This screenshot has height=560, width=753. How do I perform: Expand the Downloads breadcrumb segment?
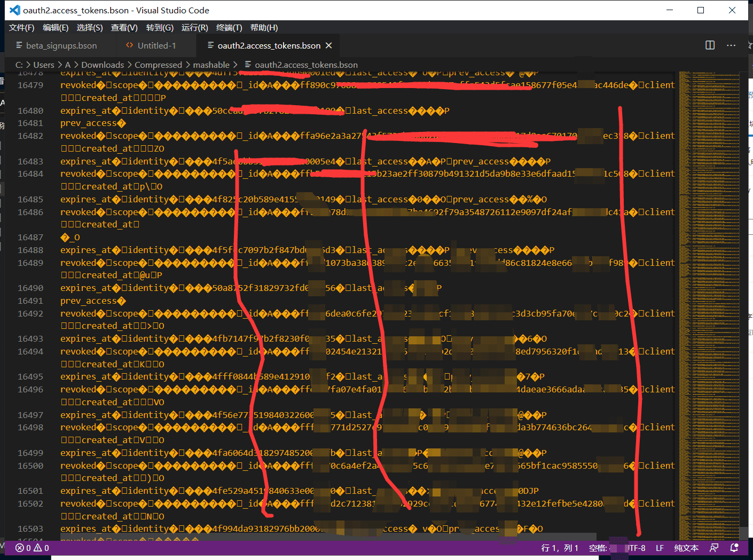[102, 65]
